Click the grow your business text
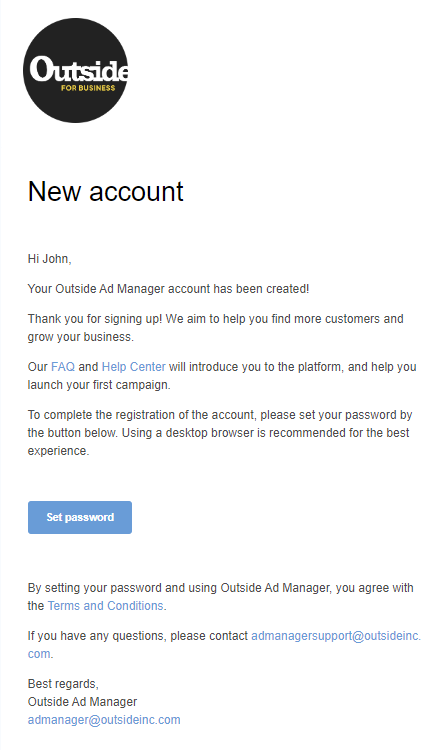 tap(81, 337)
